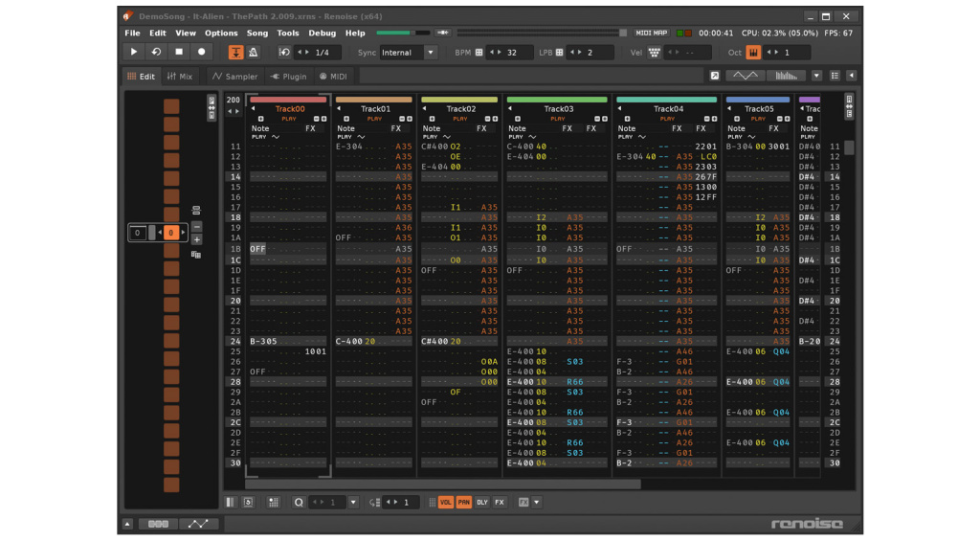Click the LPB grid icon
Screen dimensions: 980x541
coord(559,53)
